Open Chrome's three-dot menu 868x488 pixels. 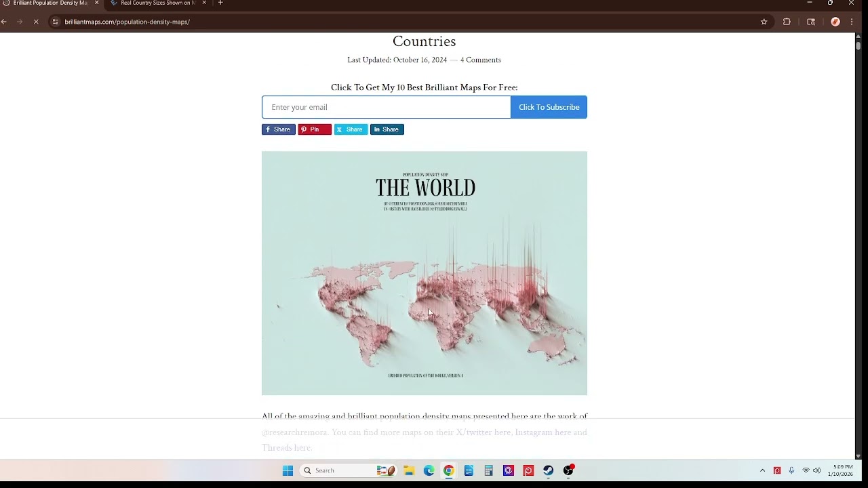click(x=852, y=22)
